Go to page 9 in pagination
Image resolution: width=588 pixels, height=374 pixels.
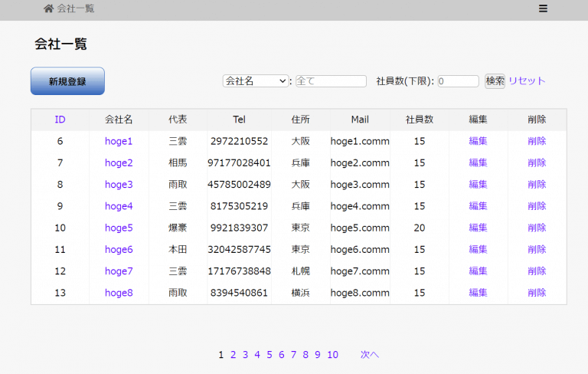(x=318, y=355)
